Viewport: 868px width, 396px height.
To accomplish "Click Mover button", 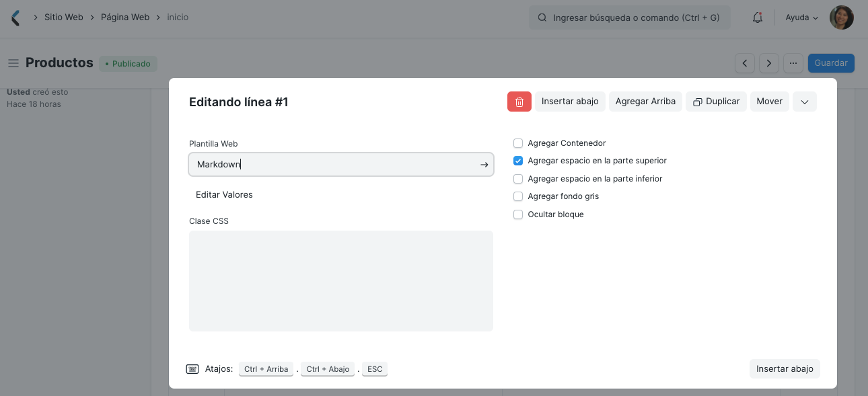I will tap(769, 102).
